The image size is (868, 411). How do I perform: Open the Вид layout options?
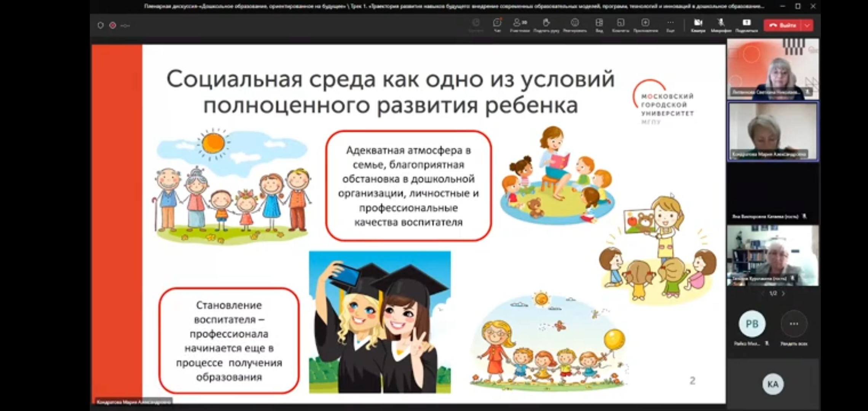point(599,25)
